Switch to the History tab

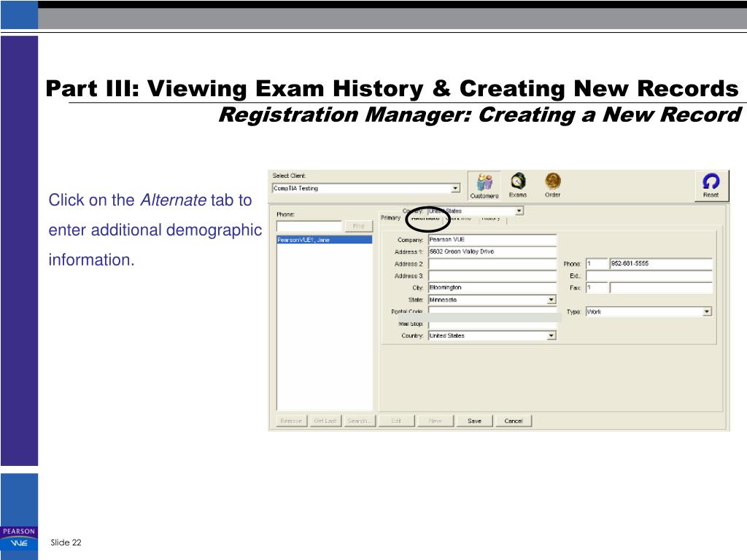491,218
